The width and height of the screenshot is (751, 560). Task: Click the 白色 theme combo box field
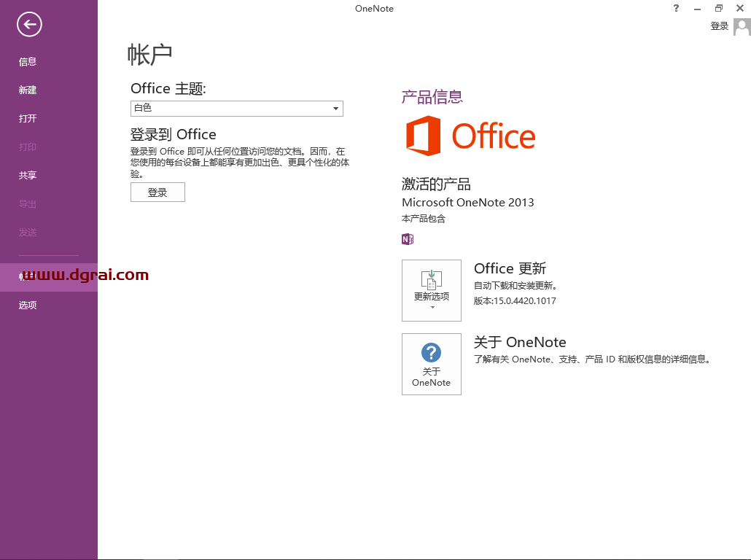[237, 108]
